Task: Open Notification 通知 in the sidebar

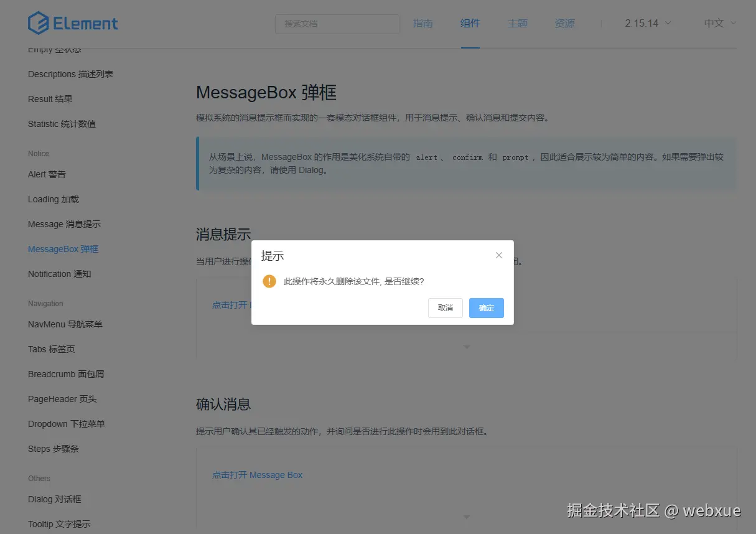Action: point(59,273)
